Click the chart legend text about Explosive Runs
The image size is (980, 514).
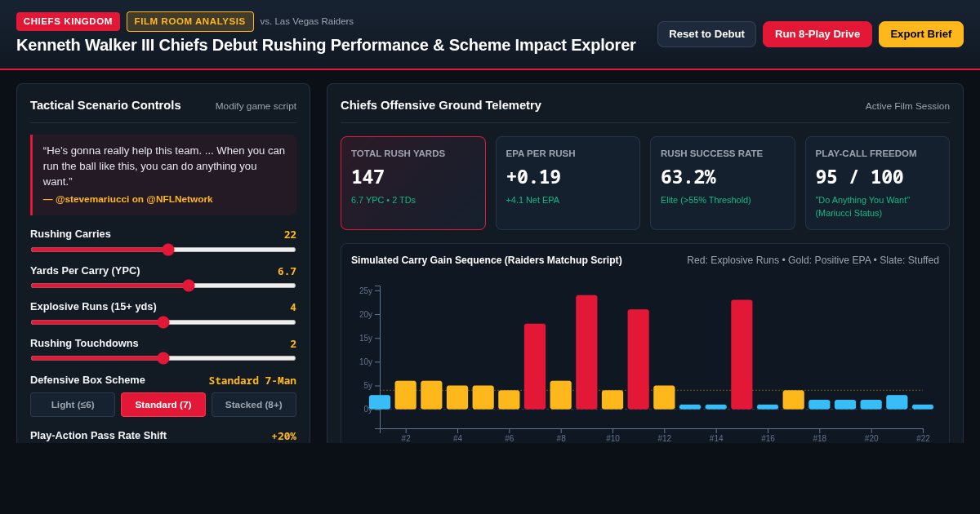point(813,260)
